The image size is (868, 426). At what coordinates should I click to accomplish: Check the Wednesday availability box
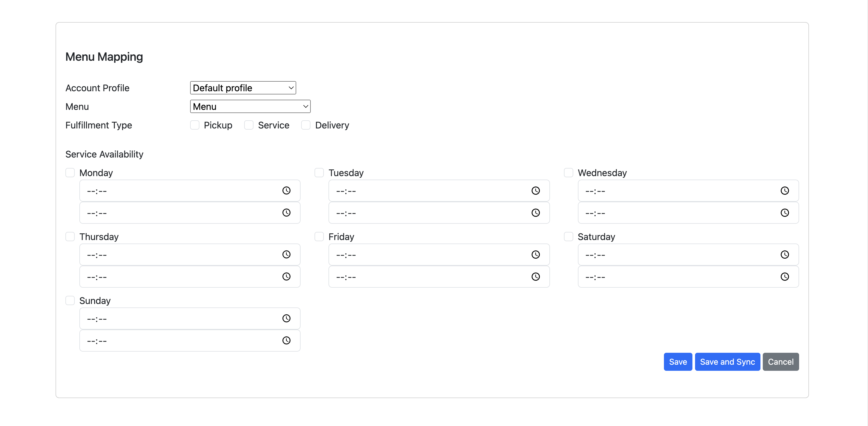pyautogui.click(x=569, y=172)
